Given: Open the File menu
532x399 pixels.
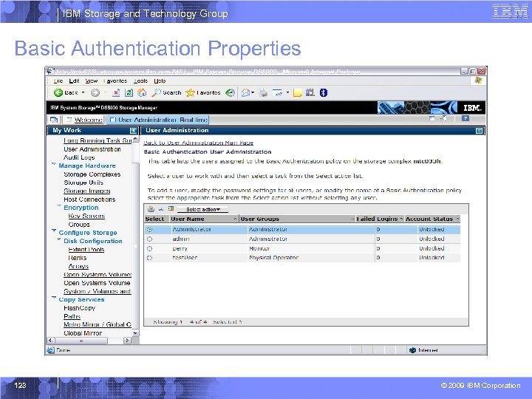Looking at the screenshot, I should tap(58, 81).
